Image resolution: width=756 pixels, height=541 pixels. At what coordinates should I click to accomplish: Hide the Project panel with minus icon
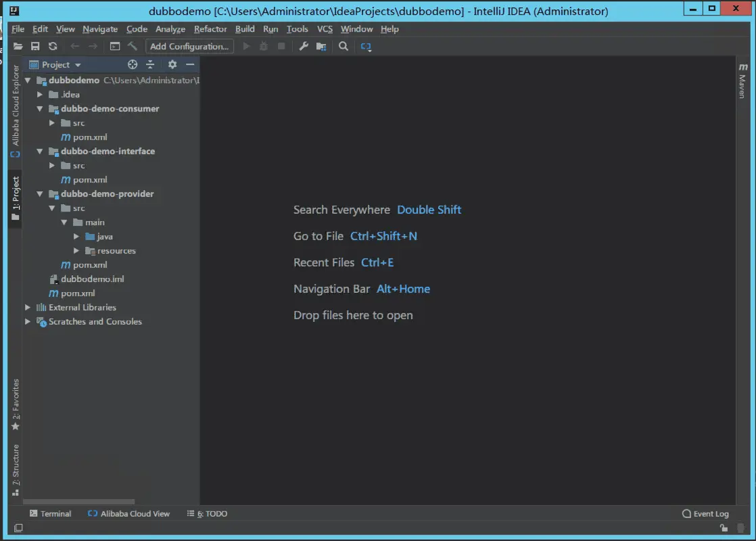pyautogui.click(x=190, y=64)
